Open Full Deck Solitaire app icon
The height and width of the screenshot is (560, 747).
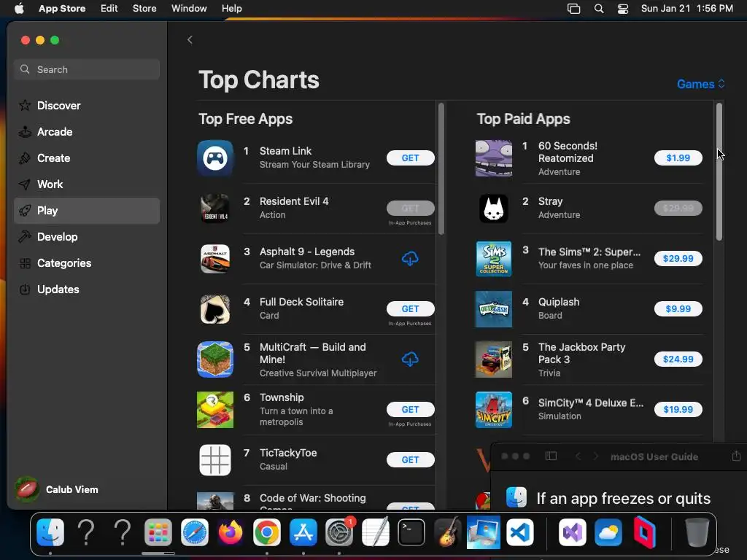[x=215, y=309]
